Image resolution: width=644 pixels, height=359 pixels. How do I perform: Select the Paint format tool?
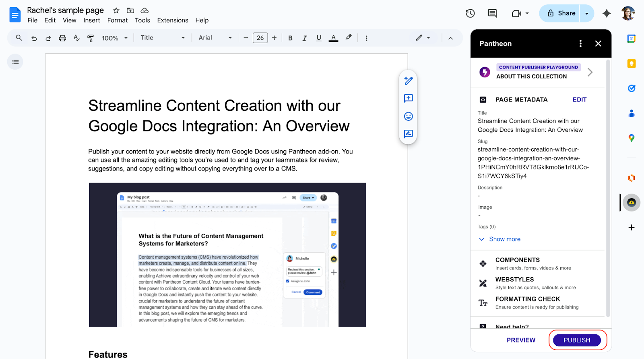(x=91, y=38)
